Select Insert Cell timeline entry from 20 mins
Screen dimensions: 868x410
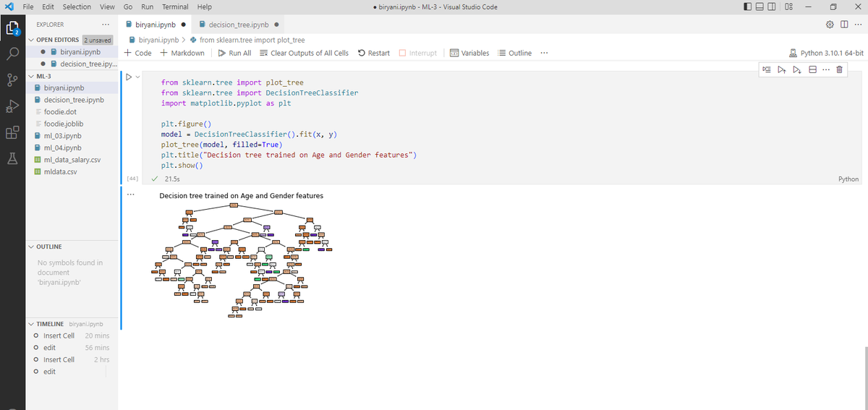tap(71, 336)
